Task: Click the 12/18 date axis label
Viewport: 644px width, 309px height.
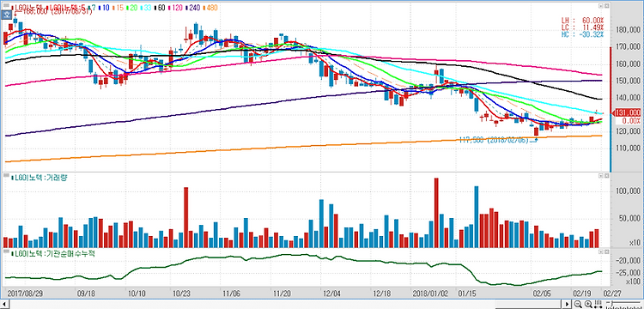Action: (x=382, y=294)
